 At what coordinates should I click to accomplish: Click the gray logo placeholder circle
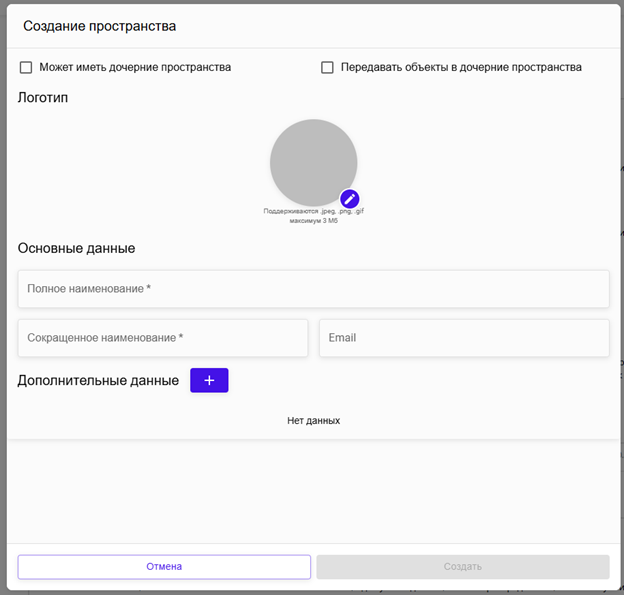point(314,163)
